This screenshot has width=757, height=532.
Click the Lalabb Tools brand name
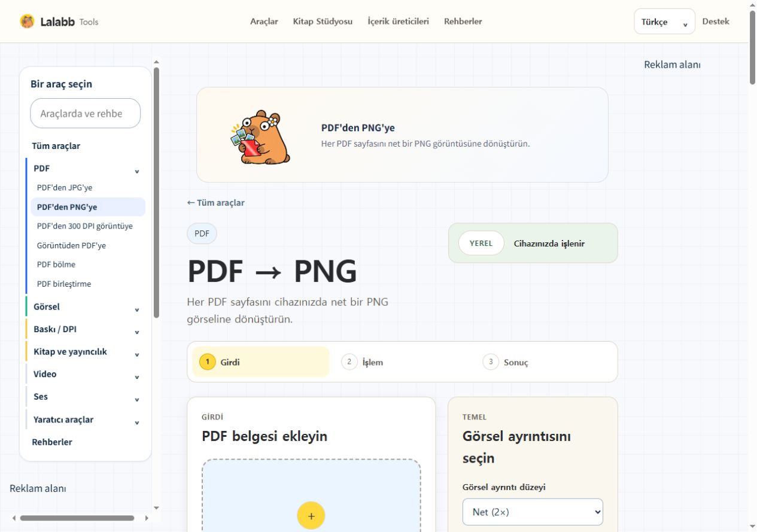[69, 22]
